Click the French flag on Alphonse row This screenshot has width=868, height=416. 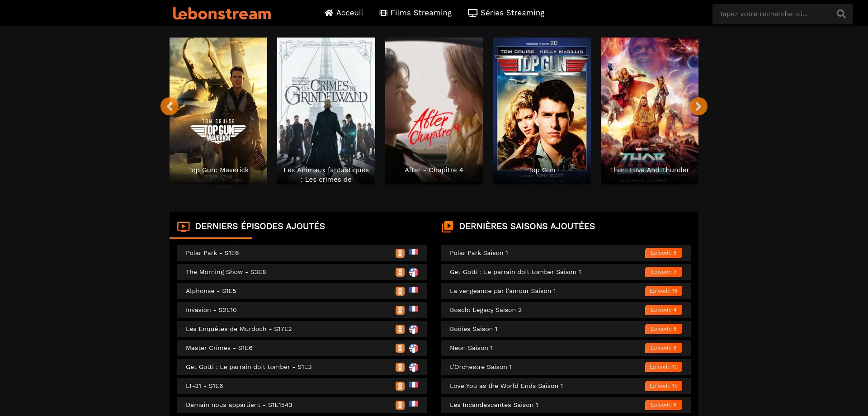click(414, 290)
